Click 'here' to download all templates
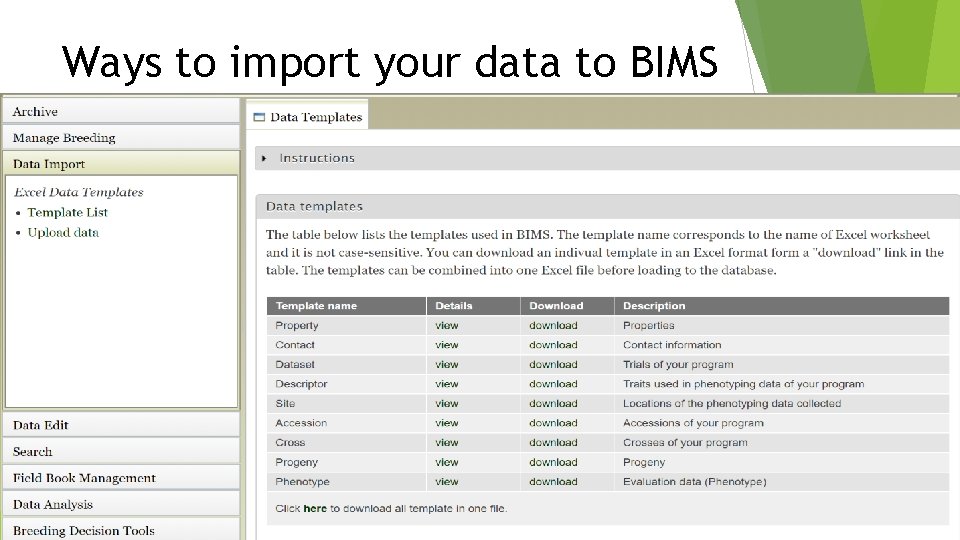The width and height of the screenshot is (960, 540). (x=315, y=508)
